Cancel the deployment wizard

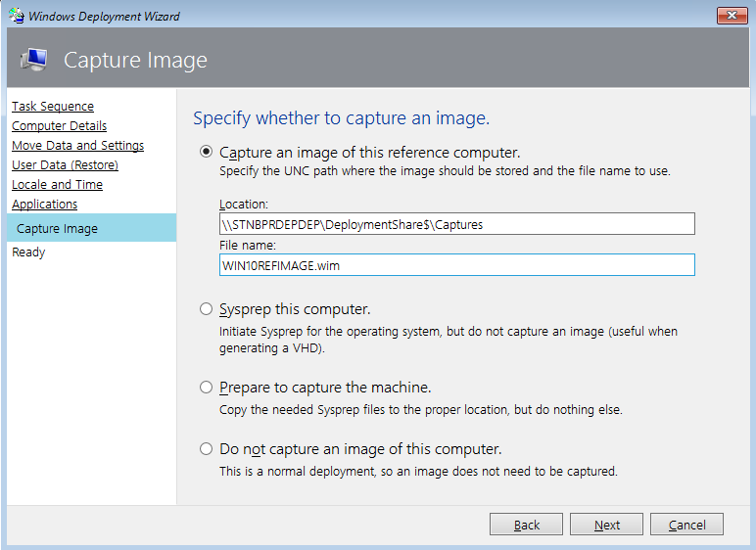point(686,525)
